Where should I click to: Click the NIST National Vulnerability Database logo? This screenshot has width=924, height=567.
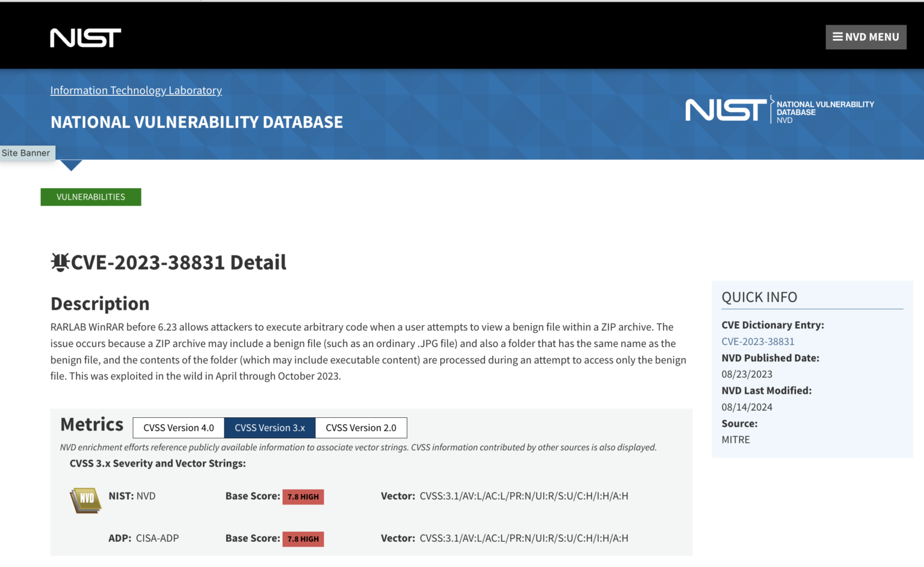[779, 110]
